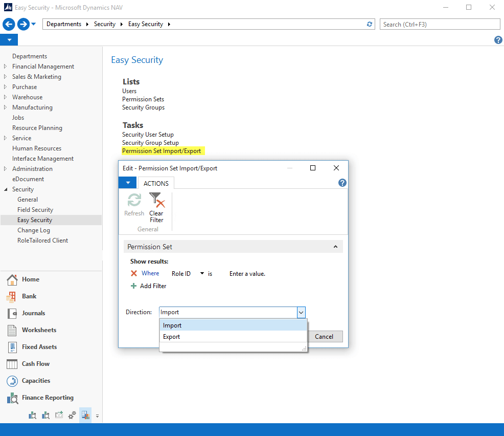Click the Departments breadcrumb in address bar
This screenshot has width=504, height=436.
click(64, 24)
